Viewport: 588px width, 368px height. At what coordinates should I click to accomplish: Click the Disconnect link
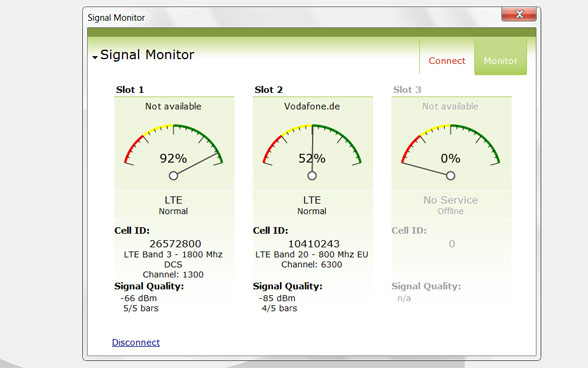[x=136, y=342]
